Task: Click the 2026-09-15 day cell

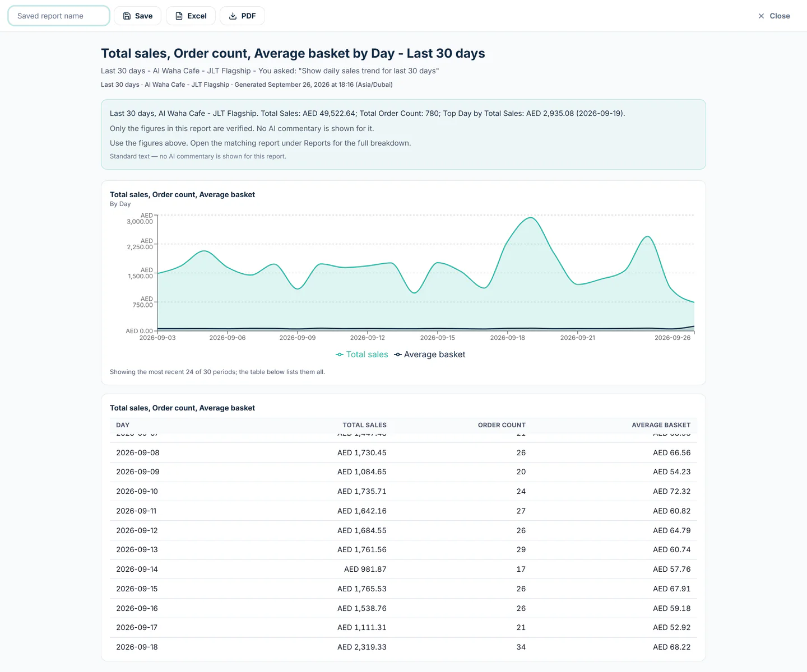Action: [x=137, y=589]
